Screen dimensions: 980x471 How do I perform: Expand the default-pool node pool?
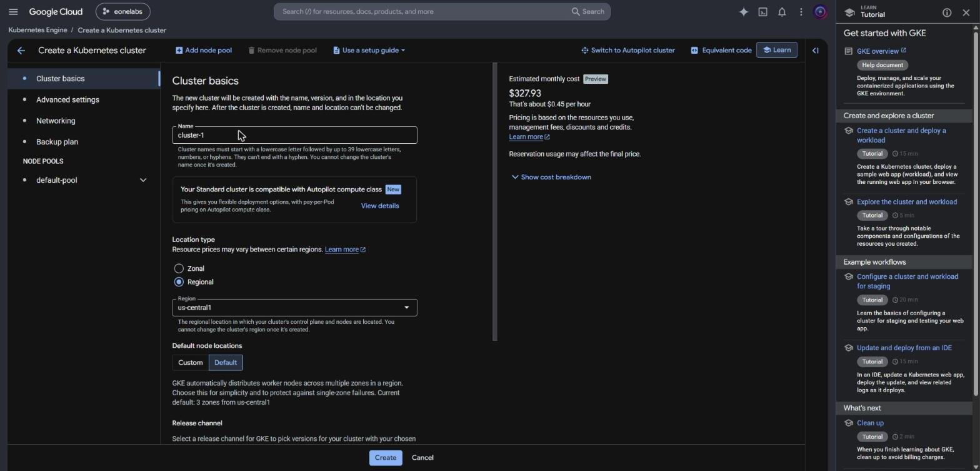click(x=142, y=180)
